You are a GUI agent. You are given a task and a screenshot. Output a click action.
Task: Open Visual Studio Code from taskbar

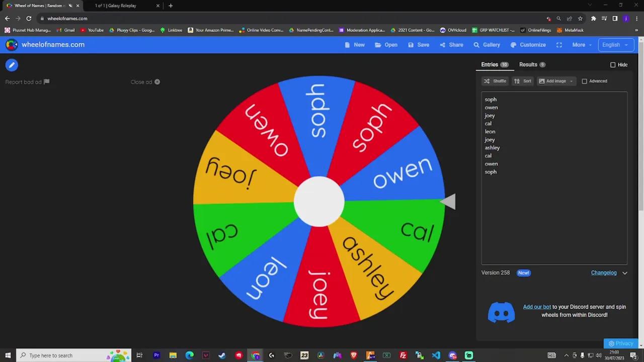click(436, 355)
